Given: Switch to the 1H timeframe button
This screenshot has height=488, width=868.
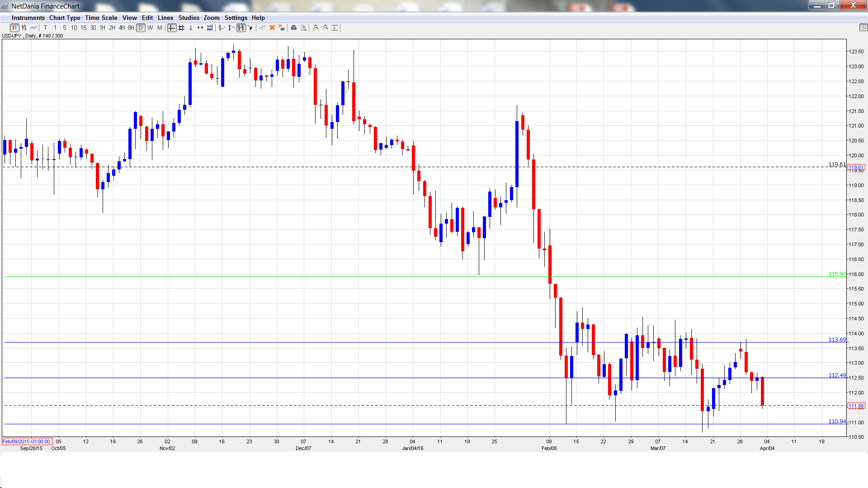Looking at the screenshot, I should 102,28.
